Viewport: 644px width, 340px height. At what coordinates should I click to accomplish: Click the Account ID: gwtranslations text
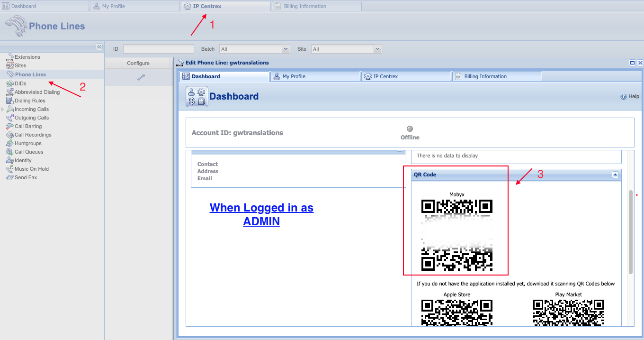(237, 133)
